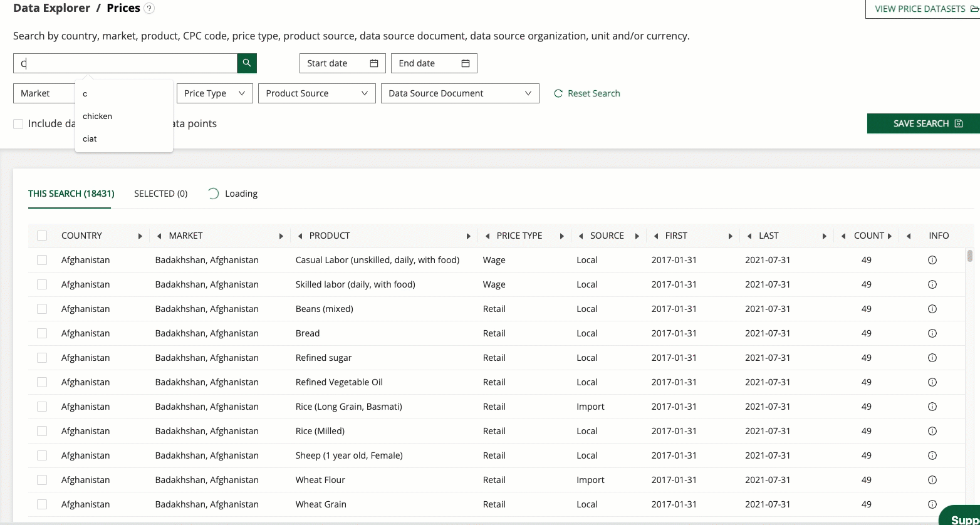The image size is (980, 525).
Task: Click Reset Search refresh link
Action: 587,93
